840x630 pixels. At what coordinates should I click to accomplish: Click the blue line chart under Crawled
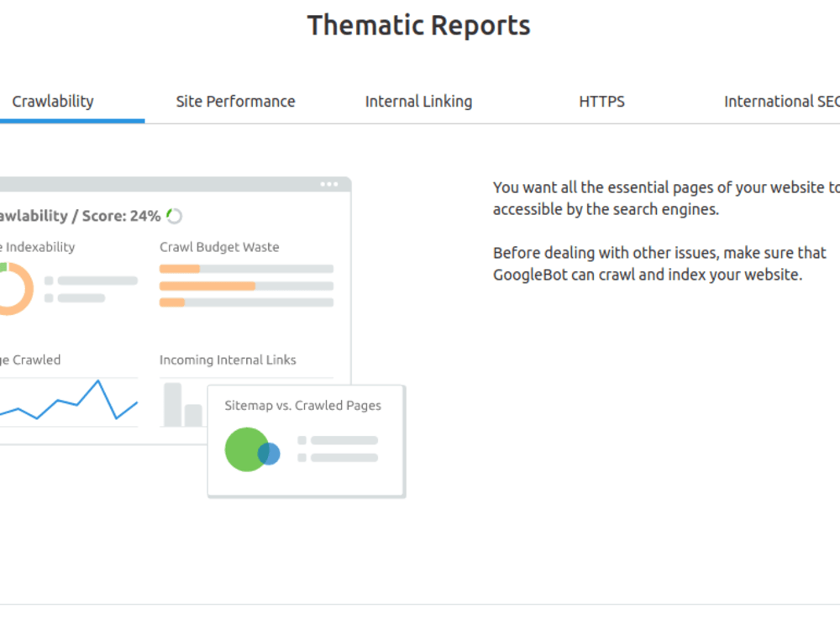(69, 400)
